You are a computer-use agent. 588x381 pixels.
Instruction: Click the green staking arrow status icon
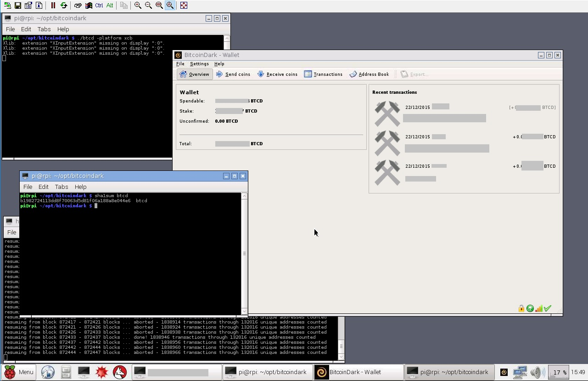530,308
